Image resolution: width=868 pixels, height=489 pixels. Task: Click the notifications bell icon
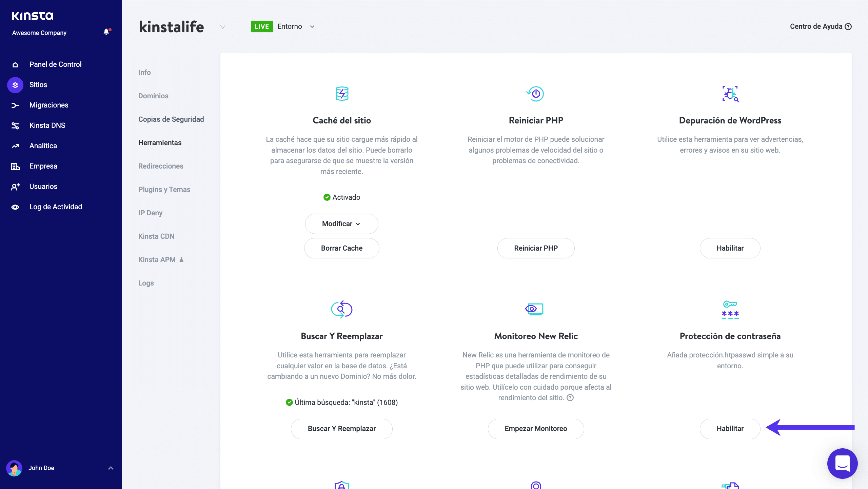pyautogui.click(x=106, y=32)
